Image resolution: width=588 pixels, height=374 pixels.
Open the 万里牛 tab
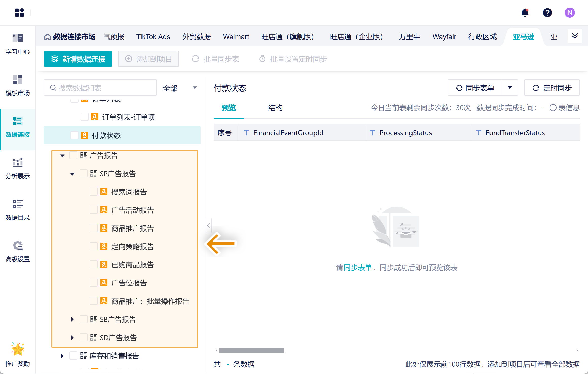tap(409, 37)
